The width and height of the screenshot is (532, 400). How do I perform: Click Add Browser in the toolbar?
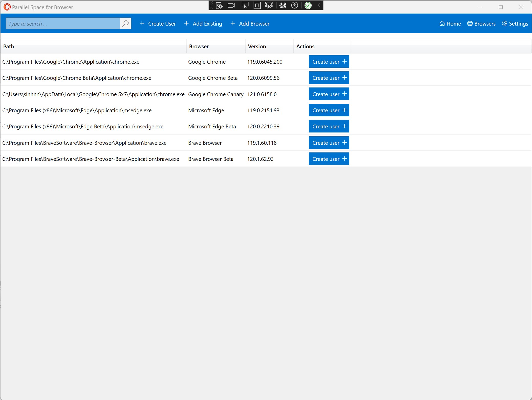(x=250, y=24)
